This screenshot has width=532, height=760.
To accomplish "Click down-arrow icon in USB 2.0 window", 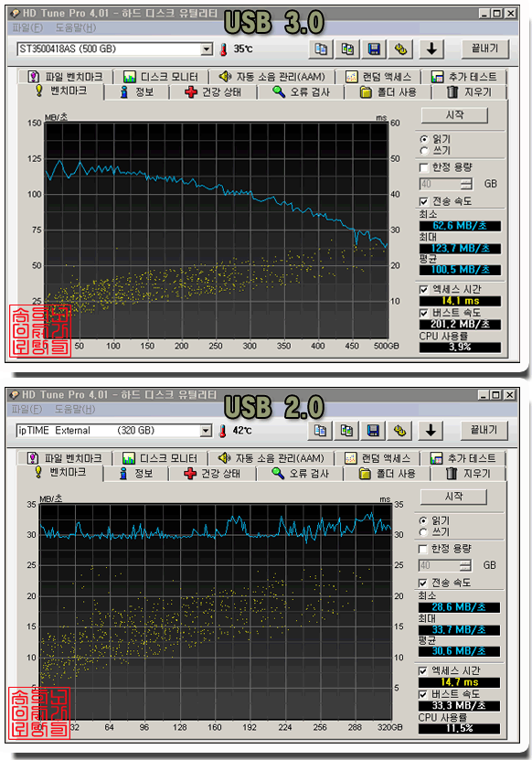I will (431, 431).
